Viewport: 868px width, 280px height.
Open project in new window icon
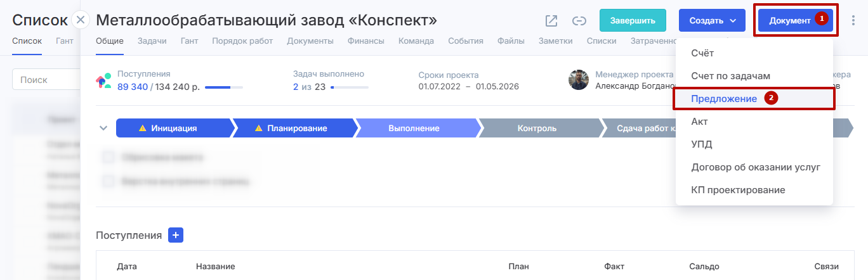click(551, 21)
